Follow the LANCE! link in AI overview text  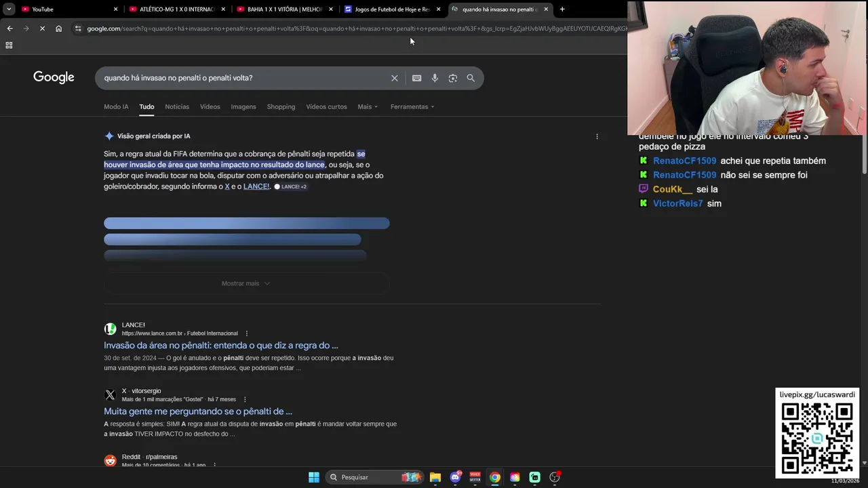pyautogui.click(x=256, y=186)
